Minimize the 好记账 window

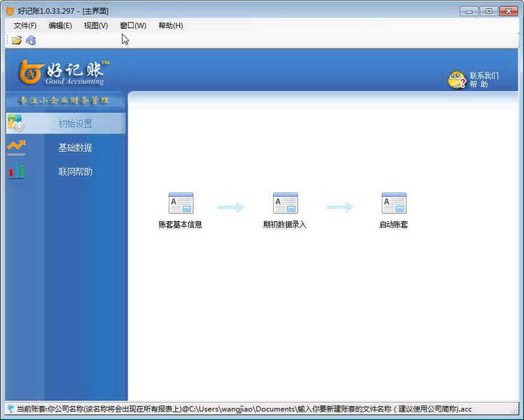coord(469,11)
